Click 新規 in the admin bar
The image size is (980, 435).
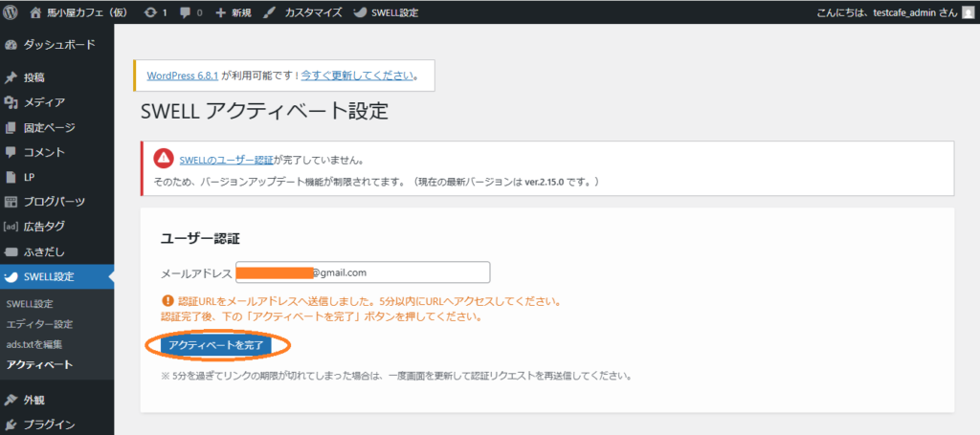coord(241,12)
